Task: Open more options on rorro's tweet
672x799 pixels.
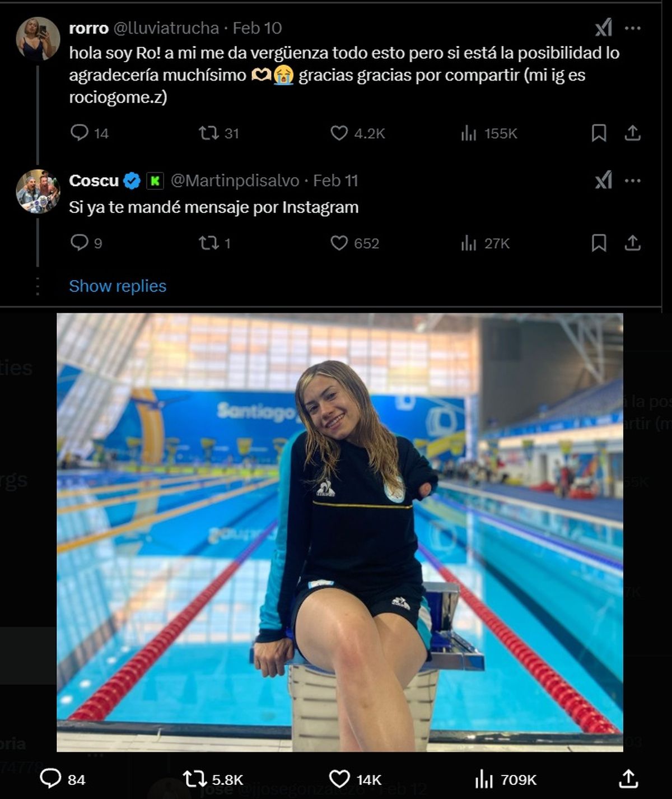Action: click(x=632, y=28)
